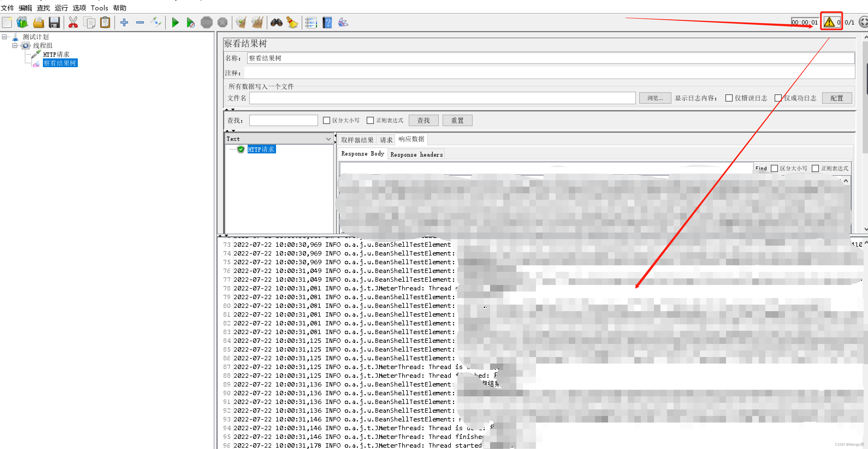Click the 文件名 input field
This screenshot has width=868, height=449.
pyautogui.click(x=442, y=98)
